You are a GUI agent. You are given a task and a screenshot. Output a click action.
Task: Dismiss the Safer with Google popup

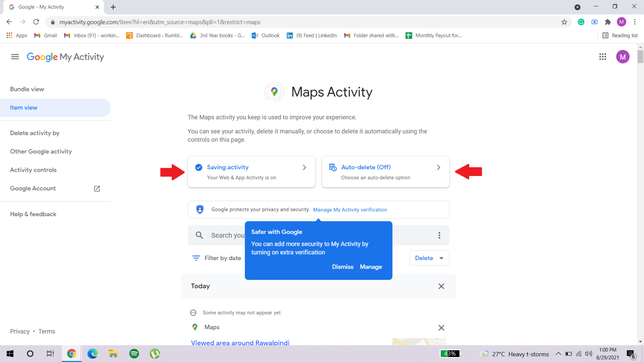point(343,266)
